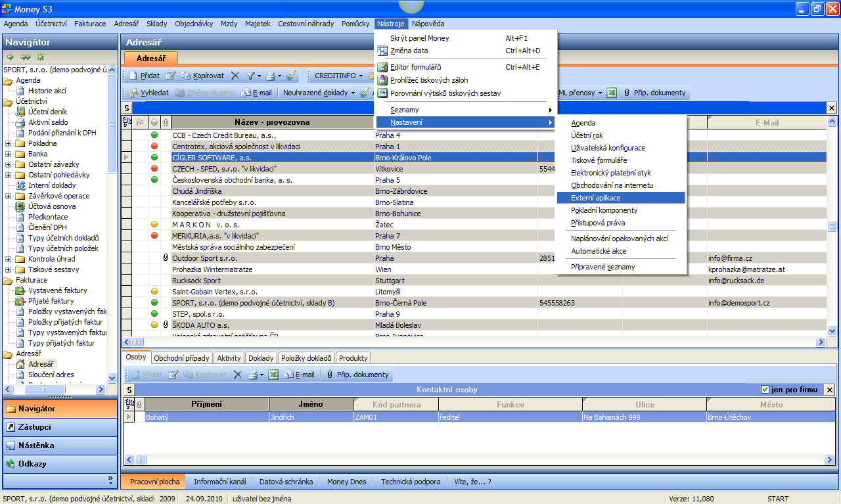Toggle the 'jen pro firmu' checkbox
This screenshot has width=841, height=504.
765,390
